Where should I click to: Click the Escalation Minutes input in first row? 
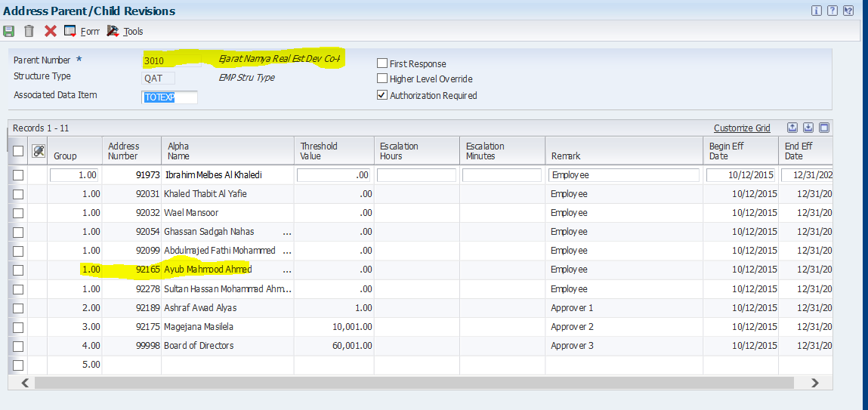(502, 175)
